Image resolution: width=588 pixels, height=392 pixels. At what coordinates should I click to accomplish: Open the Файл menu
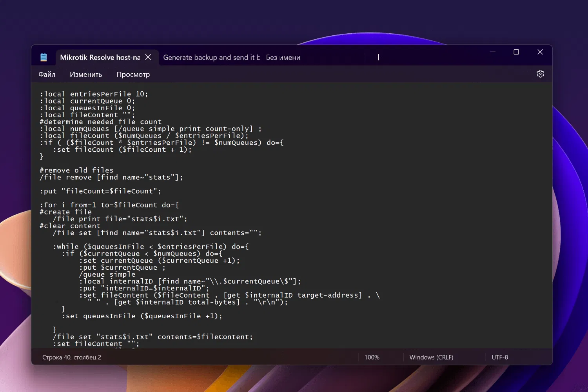[x=47, y=74]
